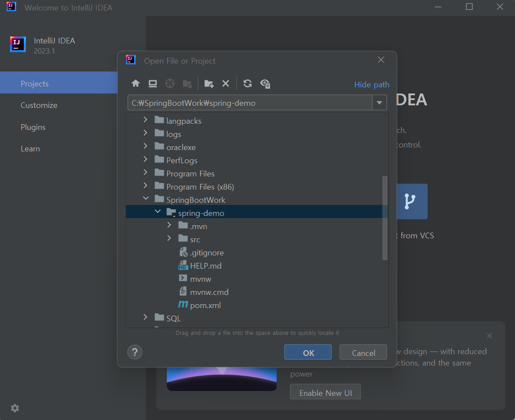Delete the selected item with X icon
Viewport: 515px width, 420px height.
(226, 83)
